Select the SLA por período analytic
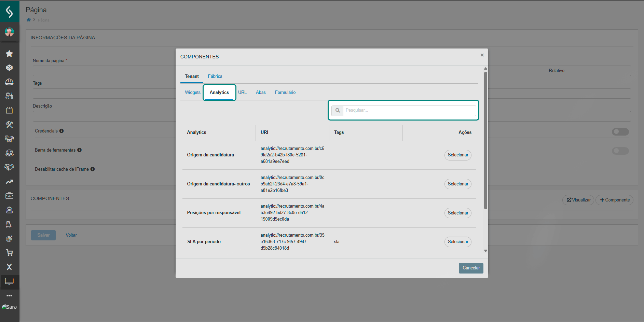 click(458, 242)
